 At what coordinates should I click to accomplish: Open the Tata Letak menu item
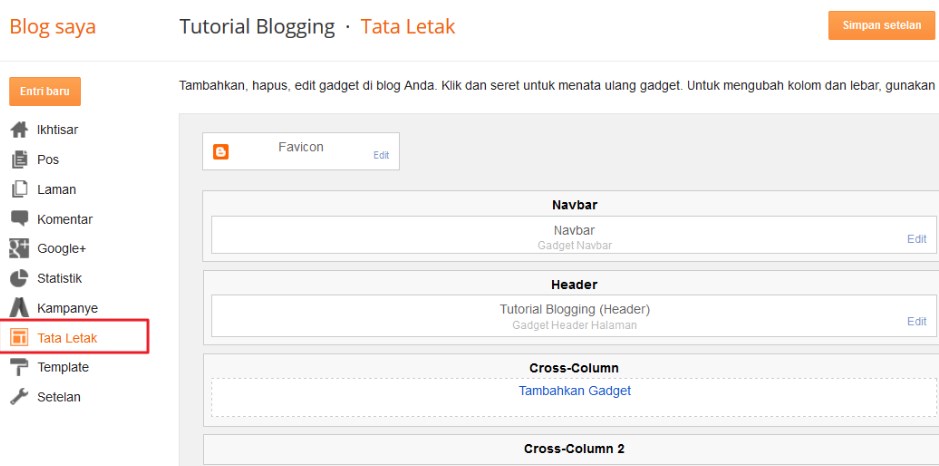67,338
